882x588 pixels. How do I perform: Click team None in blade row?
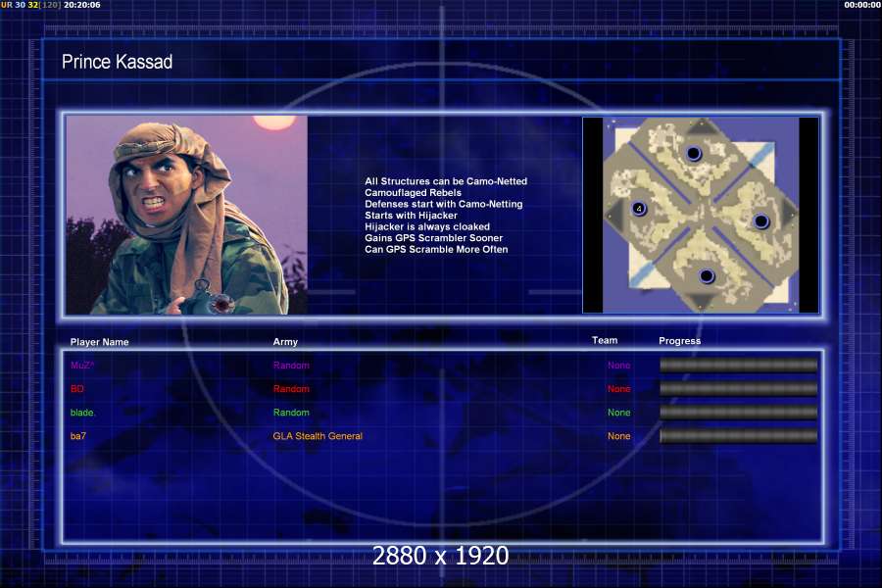(618, 413)
